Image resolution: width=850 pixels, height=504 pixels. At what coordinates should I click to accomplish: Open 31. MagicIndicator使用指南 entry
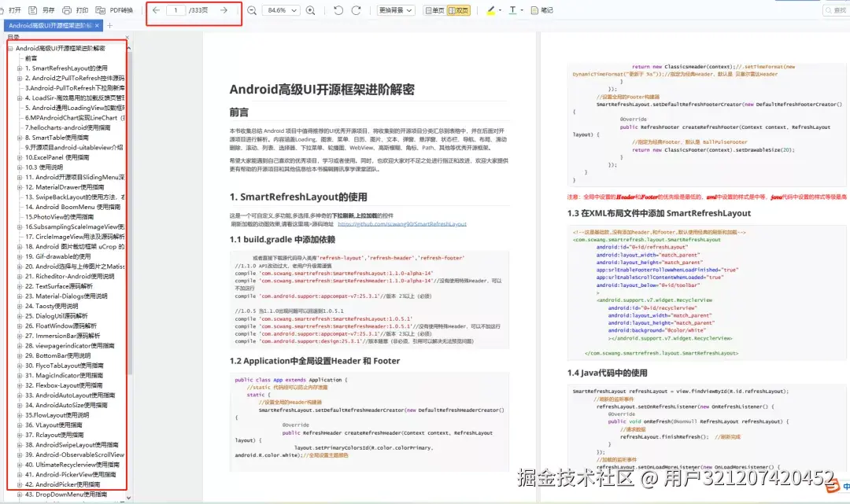coord(64,375)
